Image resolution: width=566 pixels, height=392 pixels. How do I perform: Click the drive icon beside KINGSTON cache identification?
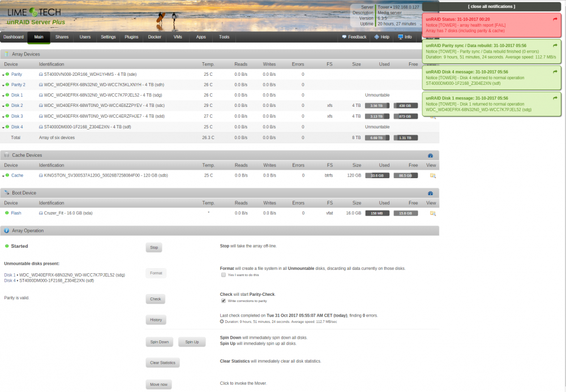pos(41,175)
